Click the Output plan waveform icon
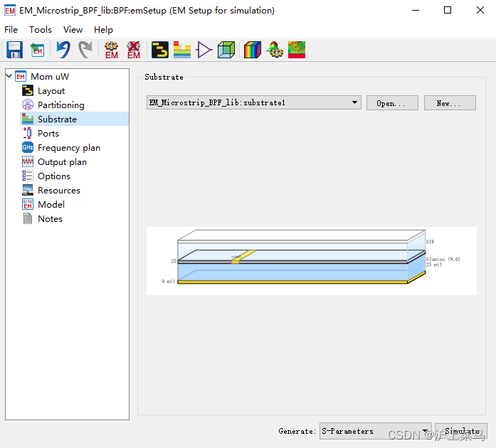The image size is (496, 448). [x=28, y=161]
